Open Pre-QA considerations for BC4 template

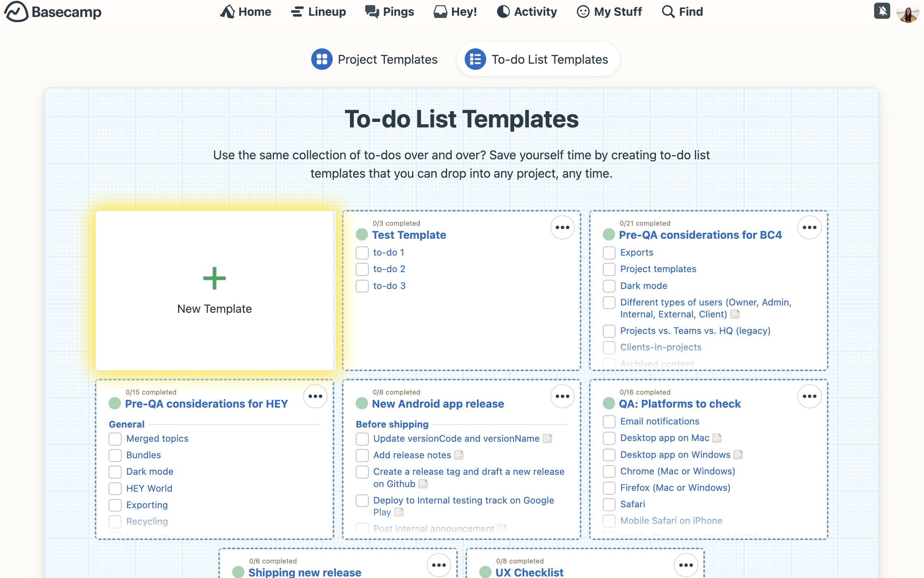point(700,235)
